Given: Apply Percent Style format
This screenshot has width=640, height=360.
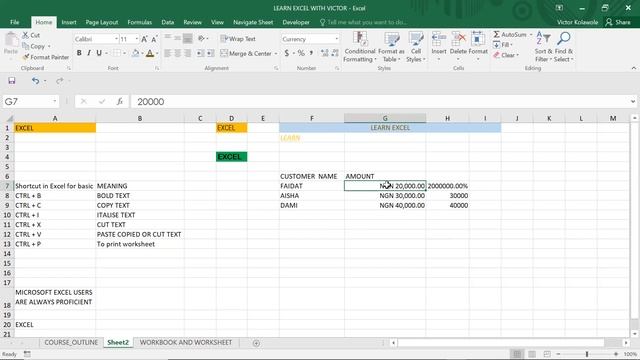Looking at the screenshot, I should [x=301, y=53].
